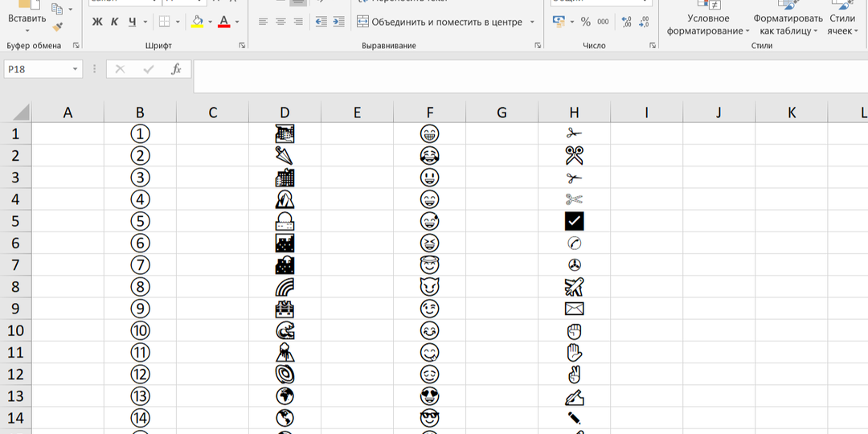
Task: Click the fx insert function icon
Action: coord(176,69)
